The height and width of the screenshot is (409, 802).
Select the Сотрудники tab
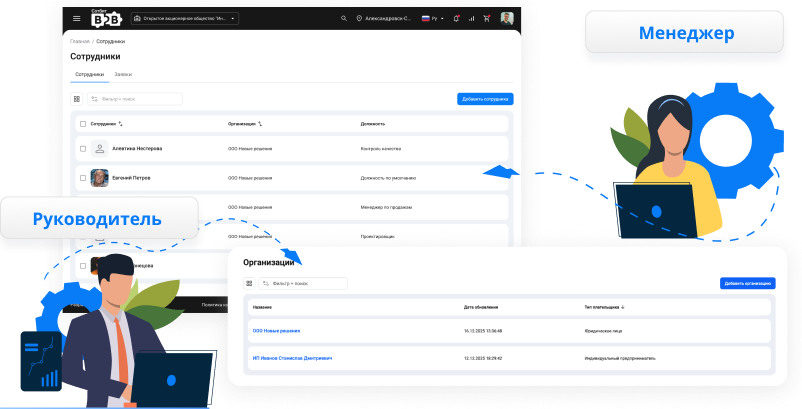[x=88, y=74]
